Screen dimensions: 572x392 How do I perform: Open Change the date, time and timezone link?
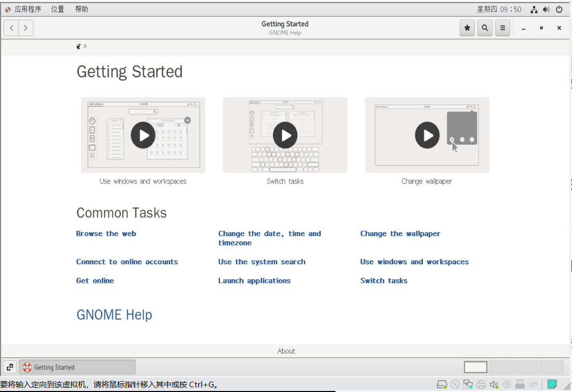270,238
